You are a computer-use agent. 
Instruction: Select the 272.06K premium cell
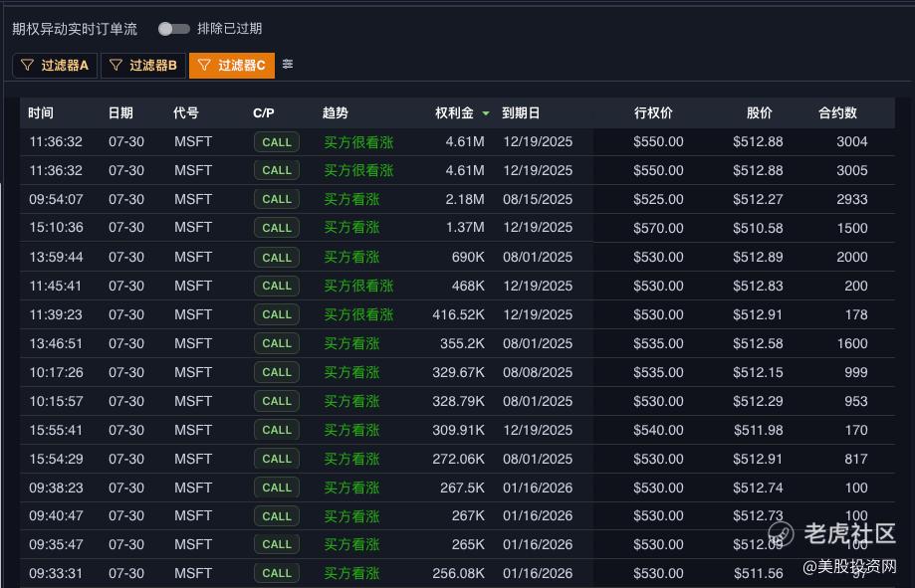[459, 459]
